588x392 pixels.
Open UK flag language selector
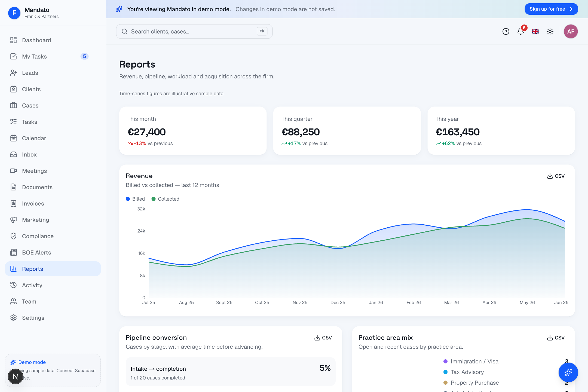click(x=535, y=32)
